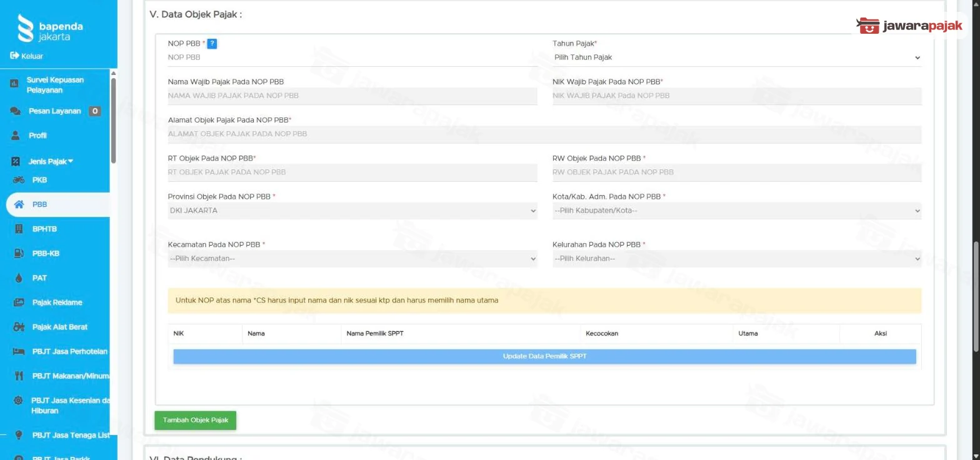
Task: Click the Update Data Pemilik SPPT button
Action: tap(544, 357)
